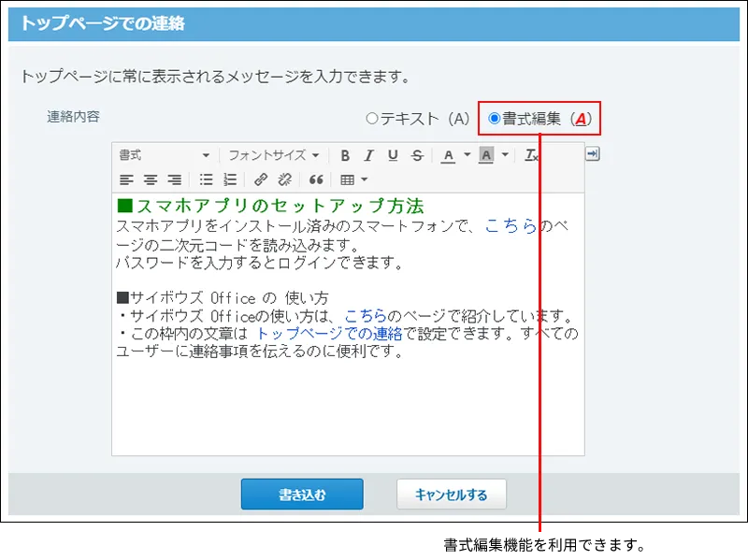Remove formatting with the Tx icon
Screen dimensions: 748x560
click(531, 155)
